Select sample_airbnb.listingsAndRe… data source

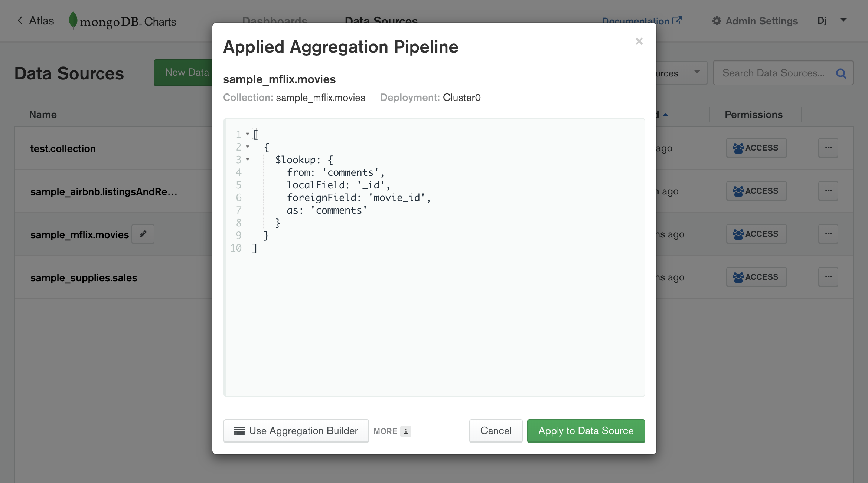(104, 192)
